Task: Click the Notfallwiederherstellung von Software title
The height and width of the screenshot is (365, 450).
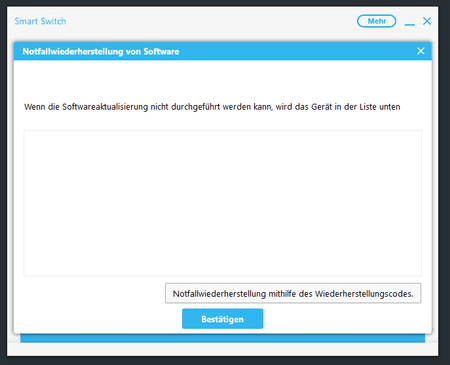Action: pyautogui.click(x=101, y=51)
